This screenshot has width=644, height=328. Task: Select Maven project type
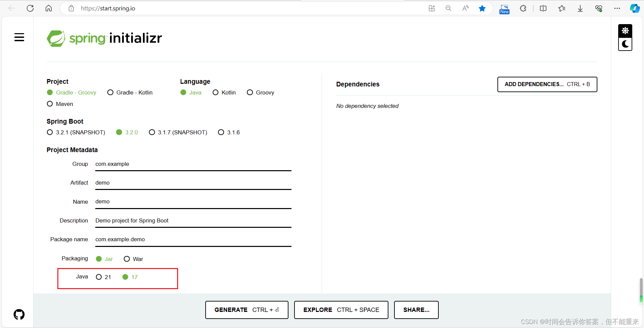point(60,104)
